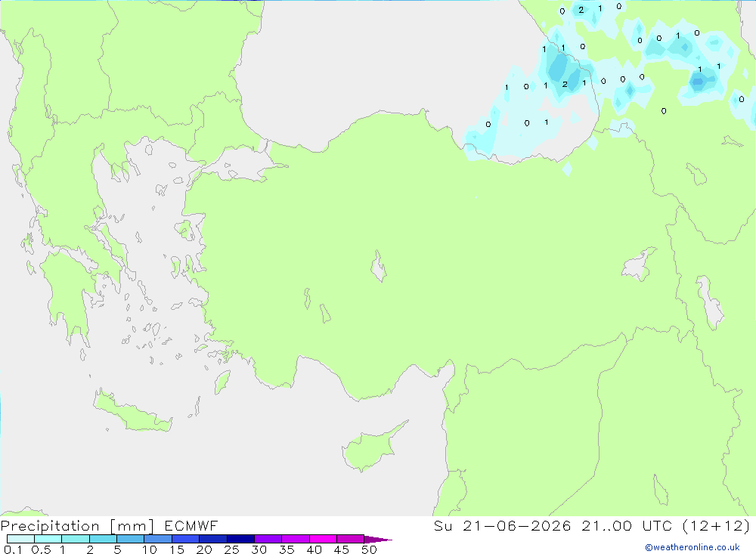Image resolution: width=756 pixels, height=554 pixels.
Task: Click the '0.5' legend scale label
Action: (x=41, y=549)
